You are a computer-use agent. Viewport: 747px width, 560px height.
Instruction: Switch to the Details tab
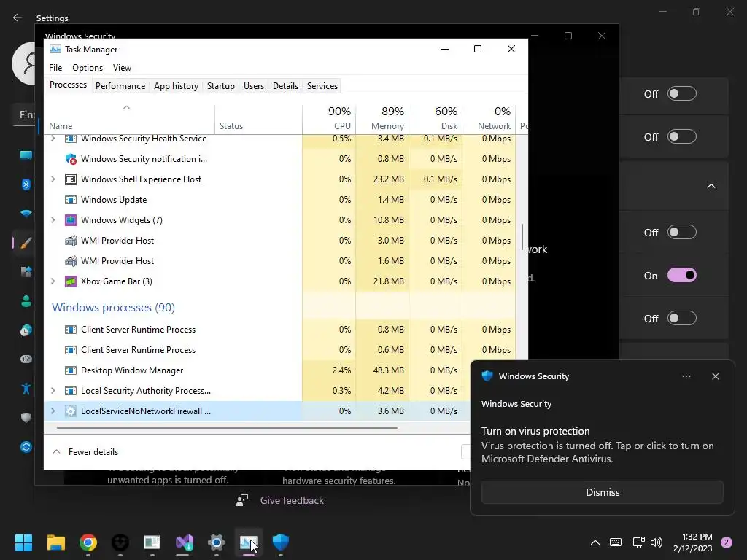[x=285, y=86]
